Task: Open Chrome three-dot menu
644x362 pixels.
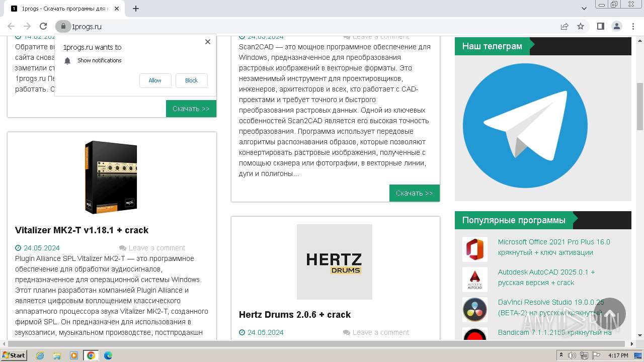Action: pos(632,26)
